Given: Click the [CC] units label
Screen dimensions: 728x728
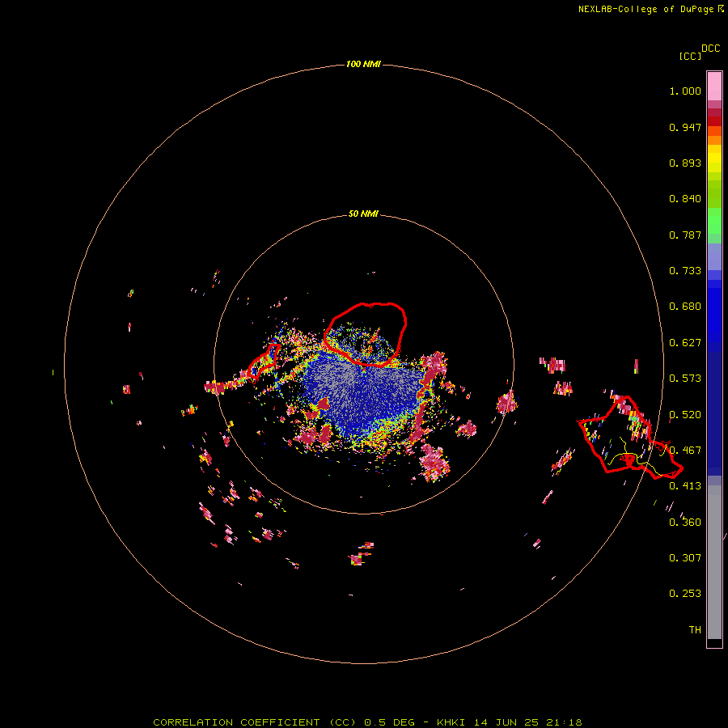Looking at the screenshot, I should pos(690,56).
